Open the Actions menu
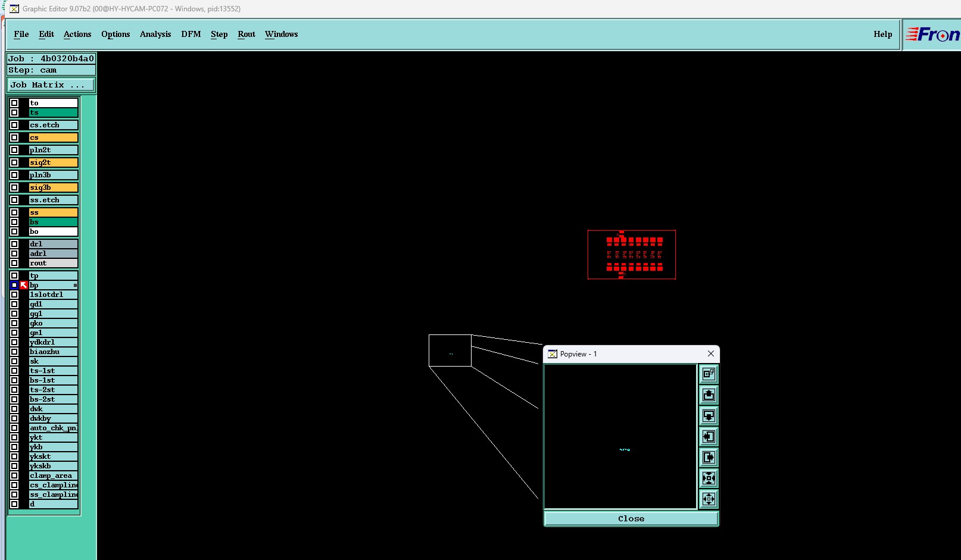Screen dimensions: 961x560 coord(77,34)
